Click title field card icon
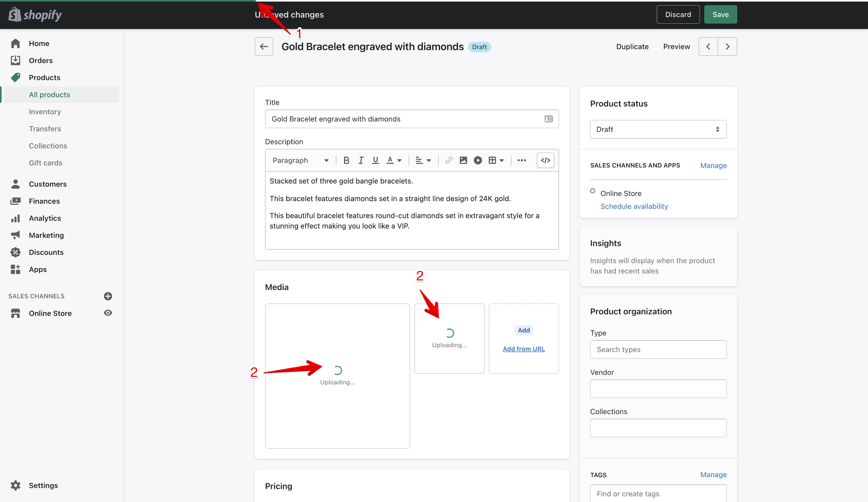Screen dimensions: 868x502 point(548,119)
